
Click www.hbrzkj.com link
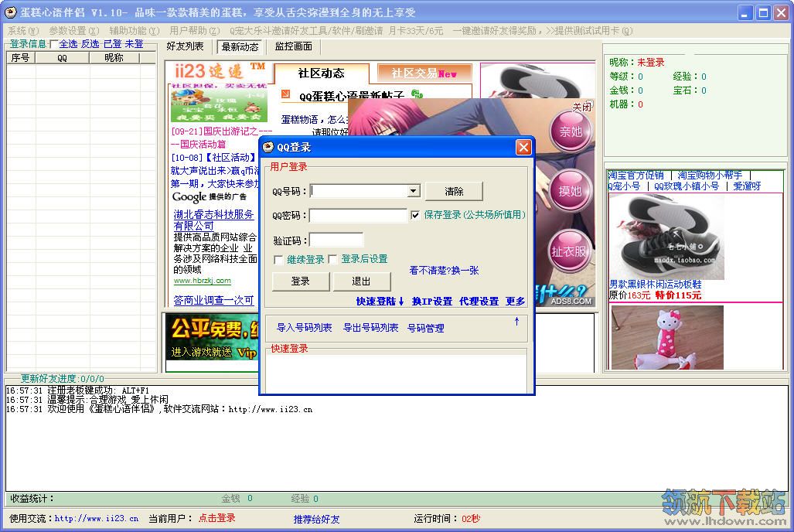click(x=202, y=281)
